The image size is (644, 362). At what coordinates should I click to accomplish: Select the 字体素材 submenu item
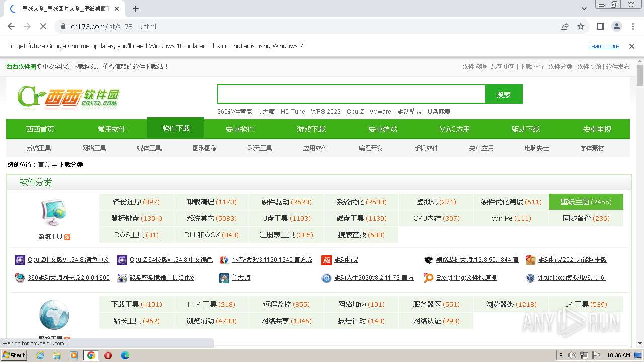[592, 148]
